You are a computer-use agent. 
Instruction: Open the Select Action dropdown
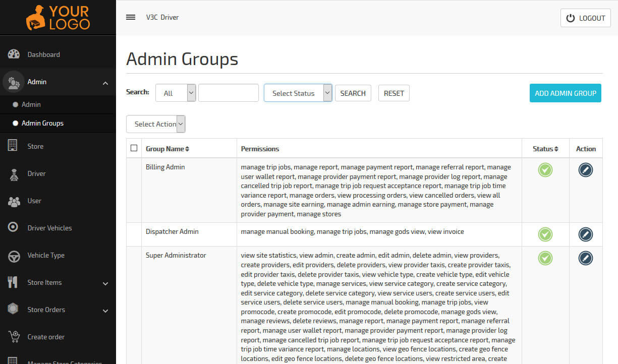[x=155, y=124]
